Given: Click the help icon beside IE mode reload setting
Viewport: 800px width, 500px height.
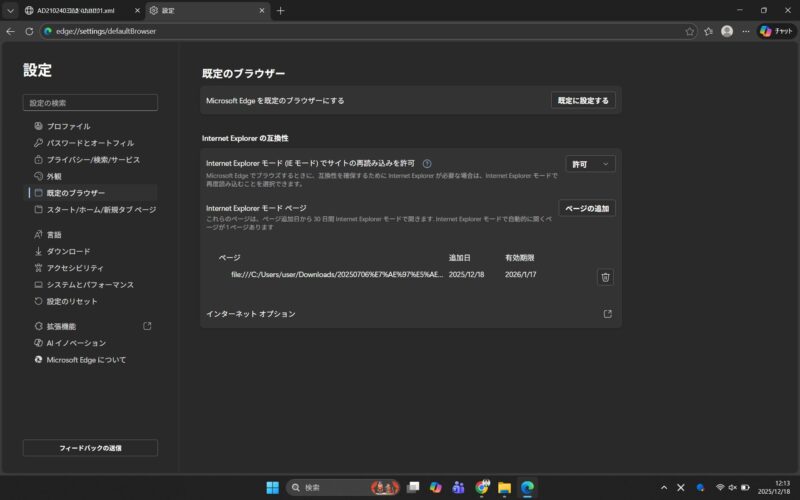Looking at the screenshot, I should pyautogui.click(x=427, y=164).
